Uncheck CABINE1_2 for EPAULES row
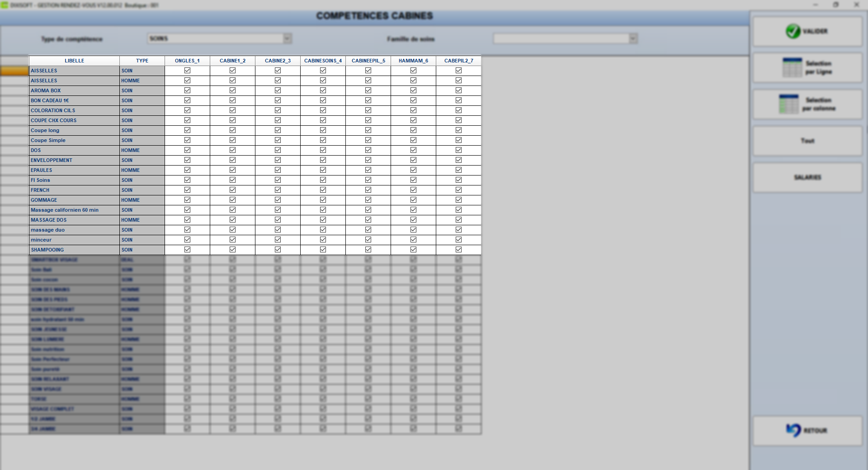The height and width of the screenshot is (470, 868). point(232,170)
